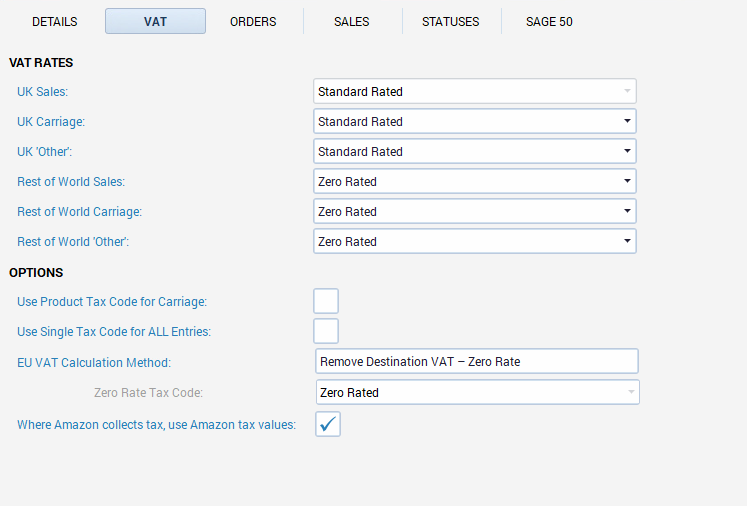
Task: Click the UK Sales label text
Action: [x=42, y=92]
